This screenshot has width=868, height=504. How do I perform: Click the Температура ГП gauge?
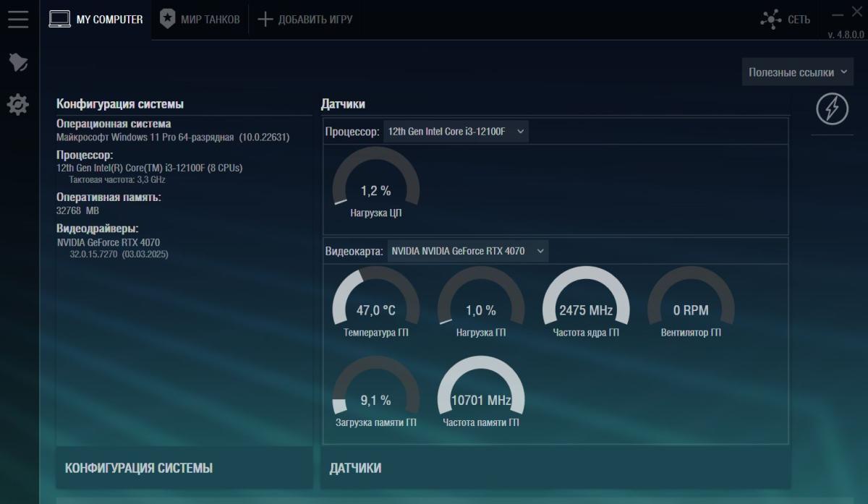pos(375,303)
